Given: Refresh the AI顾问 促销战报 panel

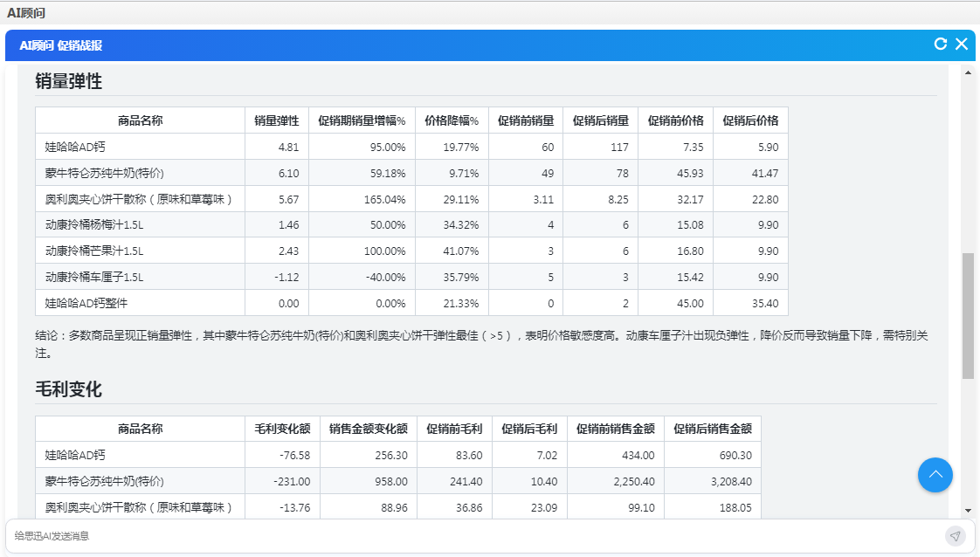Looking at the screenshot, I should 940,44.
